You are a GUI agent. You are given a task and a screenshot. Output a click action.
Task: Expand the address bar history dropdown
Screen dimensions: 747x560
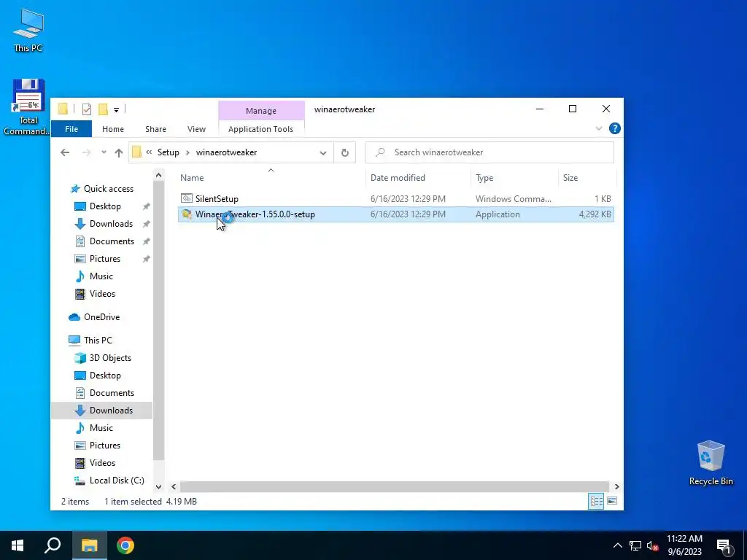[x=323, y=153]
